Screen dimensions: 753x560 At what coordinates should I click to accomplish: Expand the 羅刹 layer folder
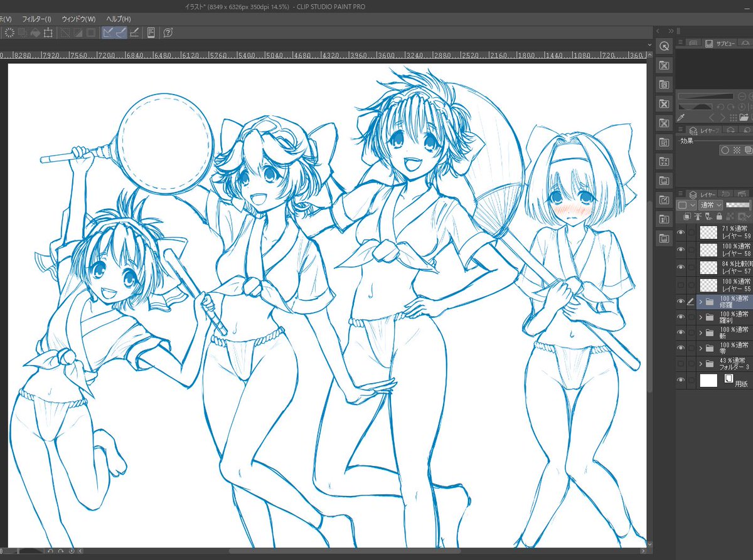click(700, 317)
